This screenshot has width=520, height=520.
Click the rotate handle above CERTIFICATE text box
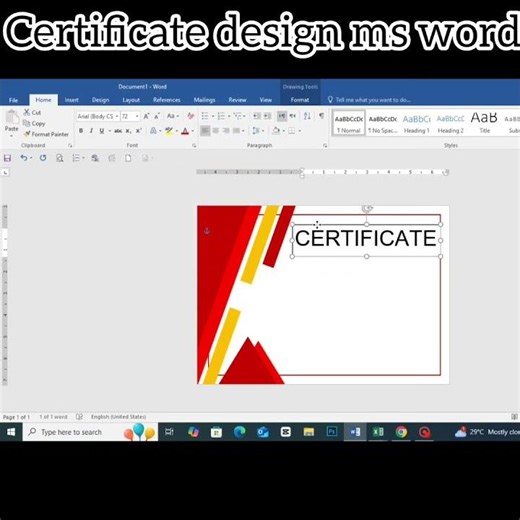pyautogui.click(x=367, y=209)
